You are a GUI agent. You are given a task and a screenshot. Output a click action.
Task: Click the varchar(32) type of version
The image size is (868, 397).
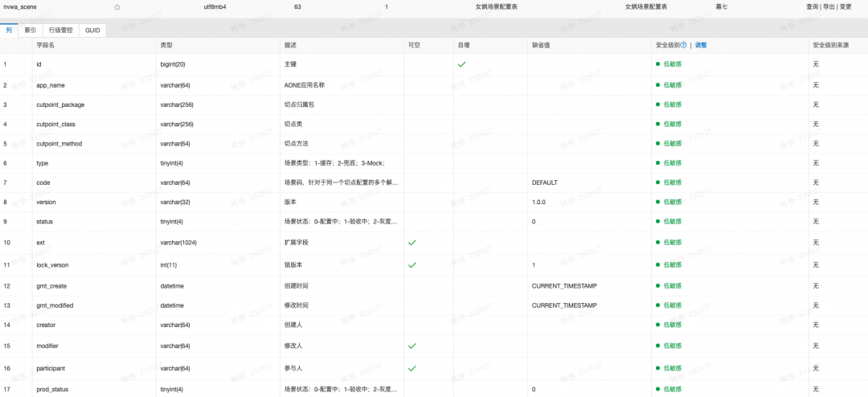[x=175, y=202]
